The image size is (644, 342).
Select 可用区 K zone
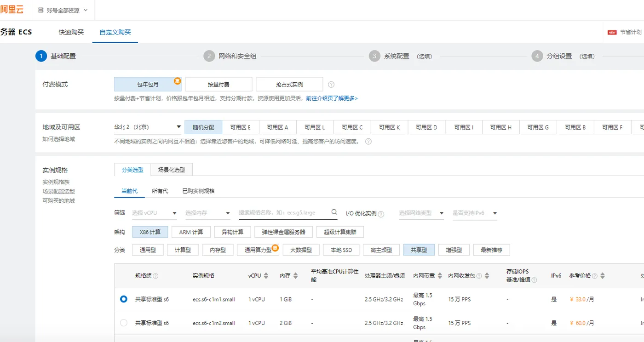[x=389, y=127]
